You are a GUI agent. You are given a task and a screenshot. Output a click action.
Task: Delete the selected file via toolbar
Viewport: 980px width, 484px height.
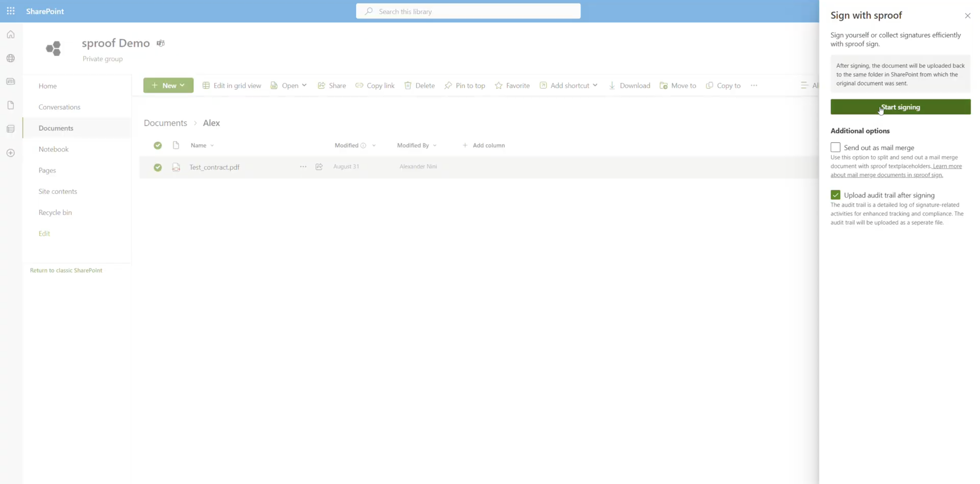coord(419,86)
